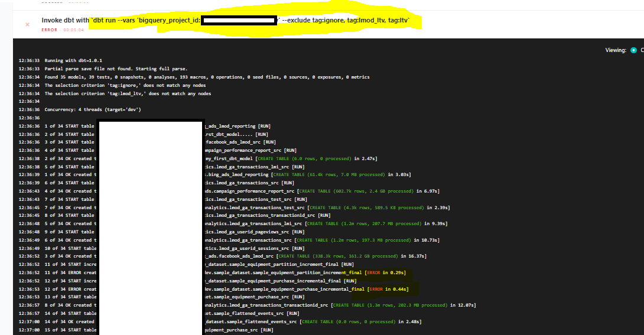This screenshot has width=644, height=335.
Task: Click the red X error icon beside Invoke dbt step
Action: (x=28, y=25)
